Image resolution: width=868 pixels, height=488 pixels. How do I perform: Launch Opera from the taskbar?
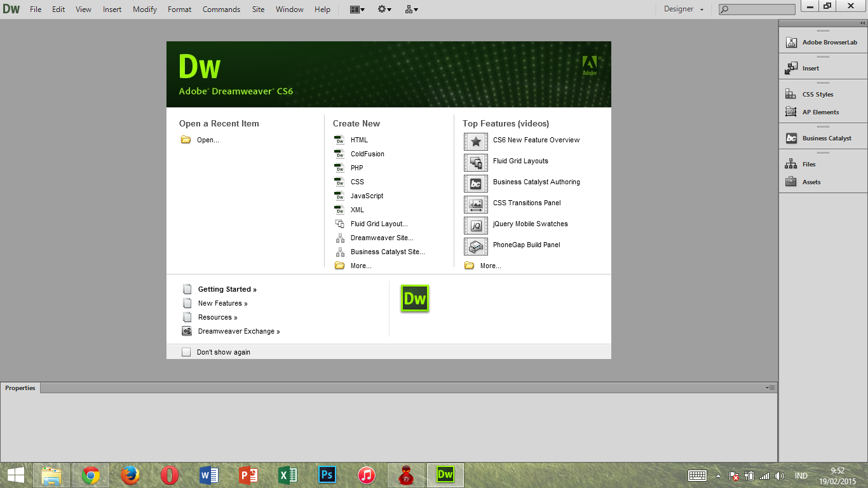170,475
